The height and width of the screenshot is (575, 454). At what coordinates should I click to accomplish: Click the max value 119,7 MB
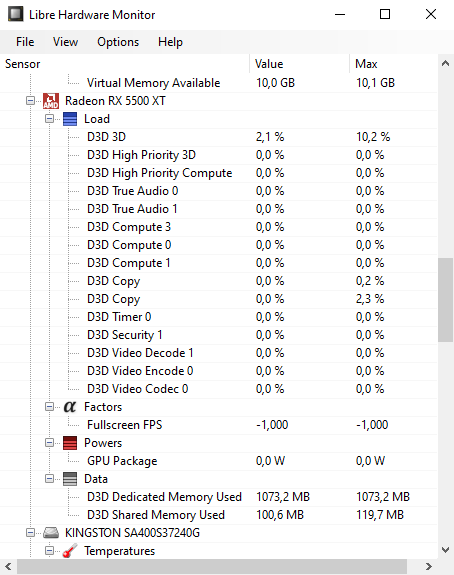380,514
